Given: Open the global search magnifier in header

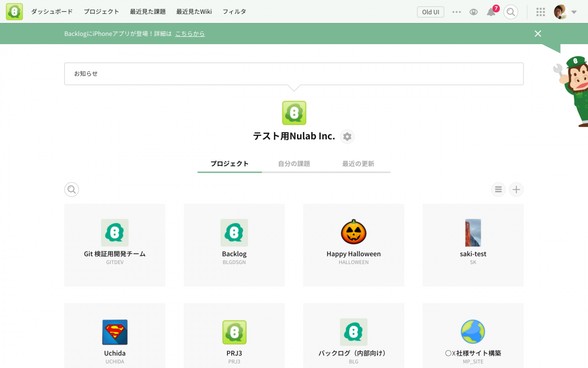Looking at the screenshot, I should pos(511,12).
